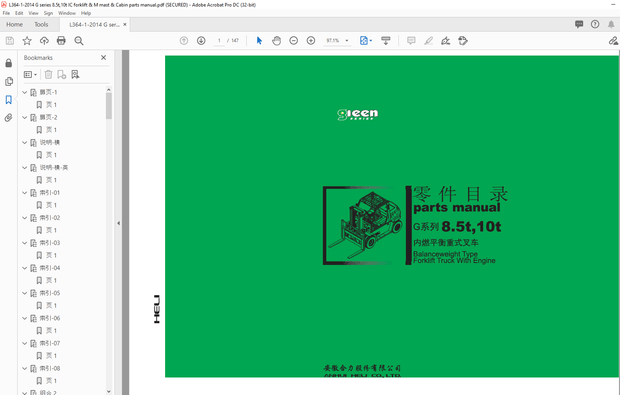Print the document using printer icon
620x395 pixels.
pos(61,41)
